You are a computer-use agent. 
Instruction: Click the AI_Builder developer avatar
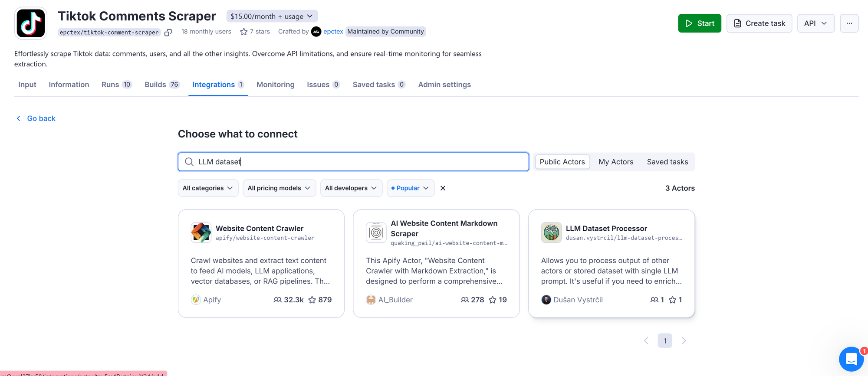pyautogui.click(x=371, y=300)
